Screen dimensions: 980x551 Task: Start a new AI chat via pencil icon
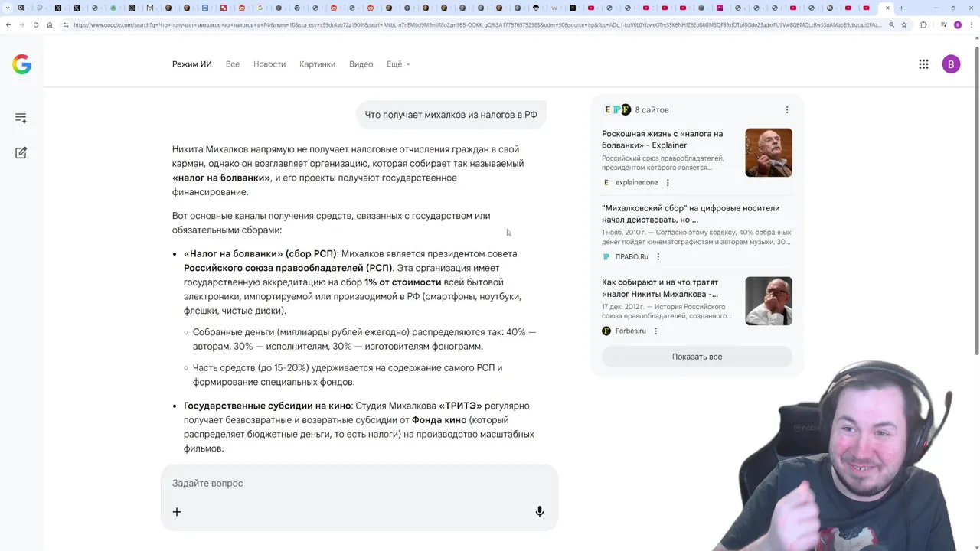pyautogui.click(x=21, y=152)
